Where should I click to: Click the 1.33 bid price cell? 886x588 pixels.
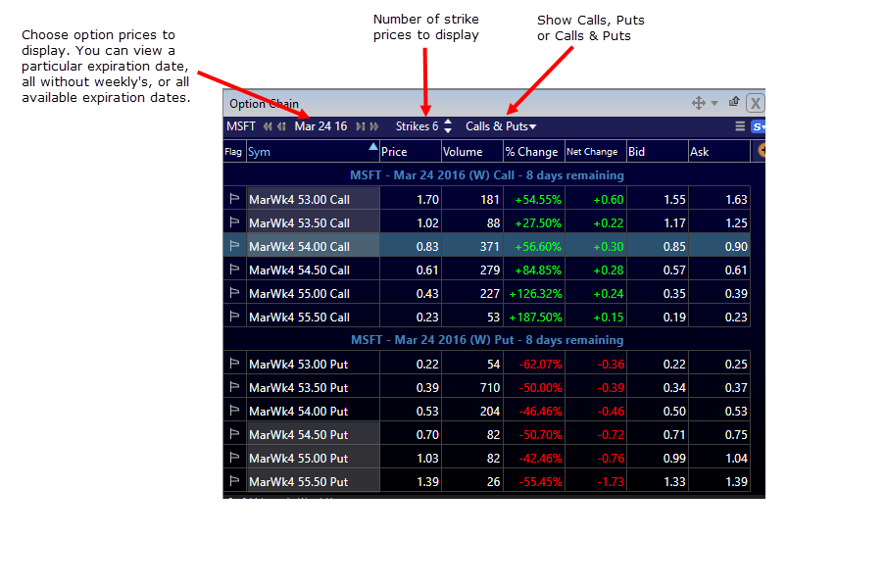pyautogui.click(x=658, y=482)
